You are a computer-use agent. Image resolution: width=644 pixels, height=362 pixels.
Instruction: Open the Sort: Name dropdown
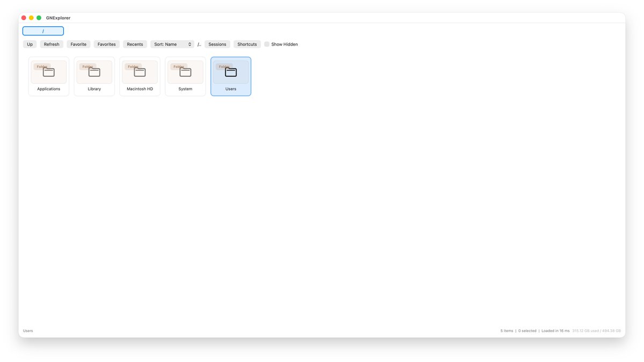pyautogui.click(x=172, y=44)
